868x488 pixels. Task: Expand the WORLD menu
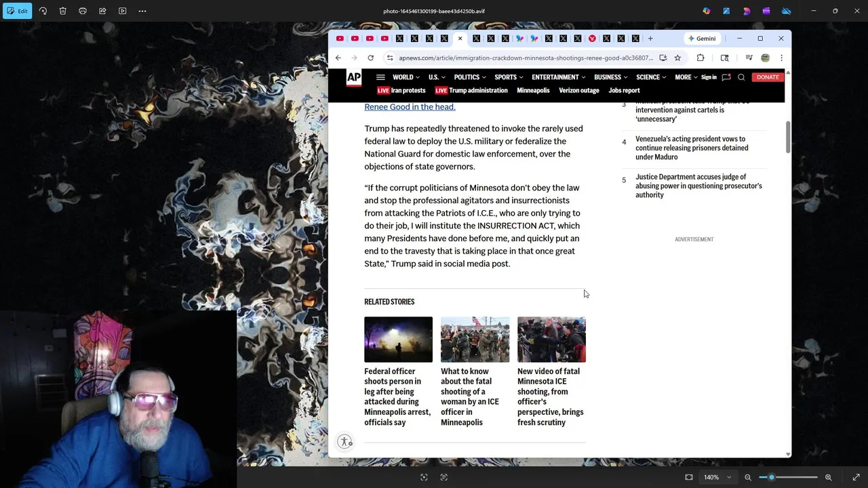click(406, 77)
